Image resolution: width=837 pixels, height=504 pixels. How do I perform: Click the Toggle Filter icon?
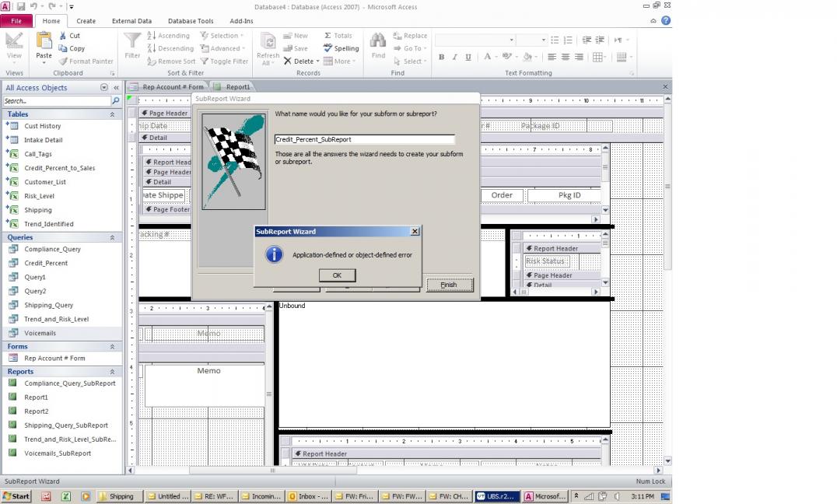click(204, 61)
